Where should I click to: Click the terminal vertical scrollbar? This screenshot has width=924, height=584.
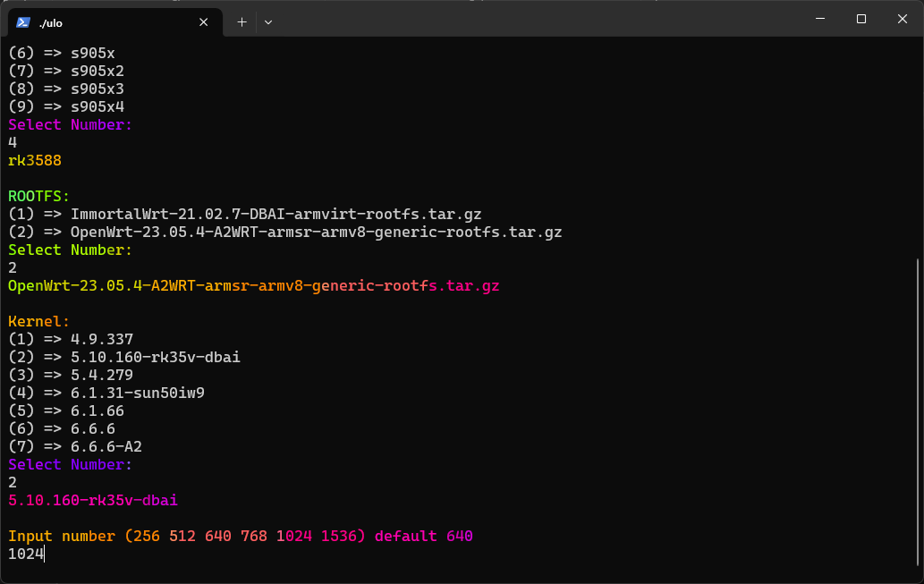[918, 412]
